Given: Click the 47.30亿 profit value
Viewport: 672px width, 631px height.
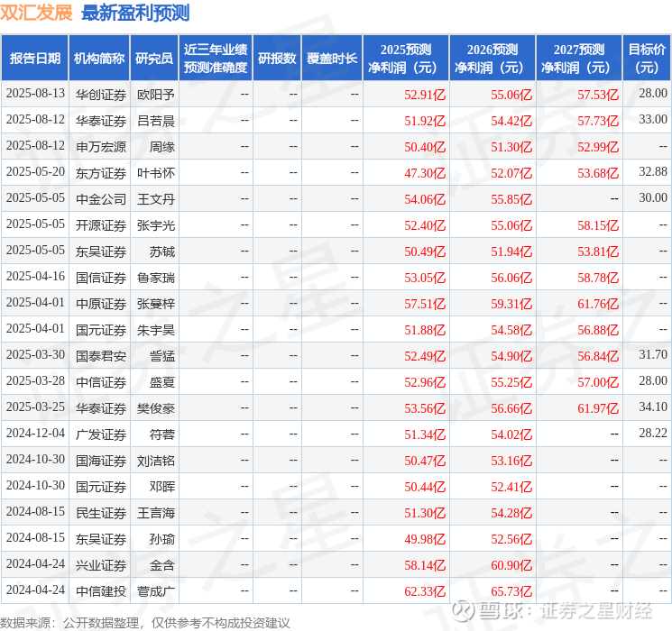Looking at the screenshot, I should (x=425, y=173).
